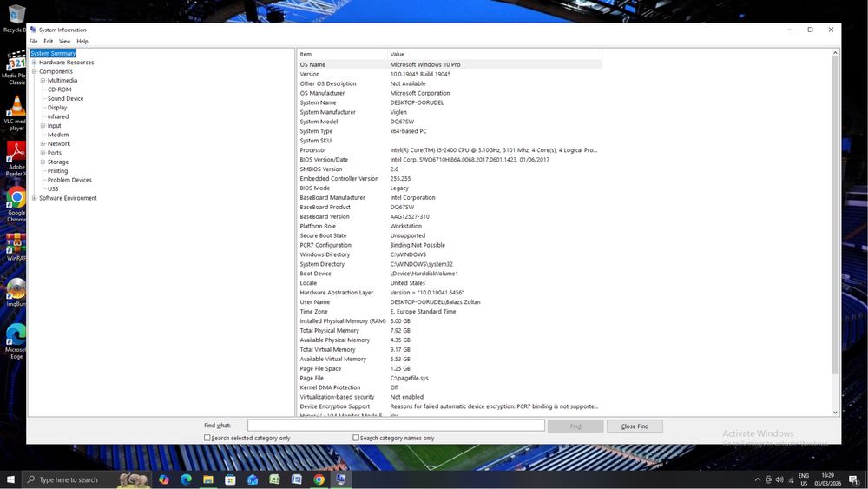Click the Find button

(x=575, y=426)
